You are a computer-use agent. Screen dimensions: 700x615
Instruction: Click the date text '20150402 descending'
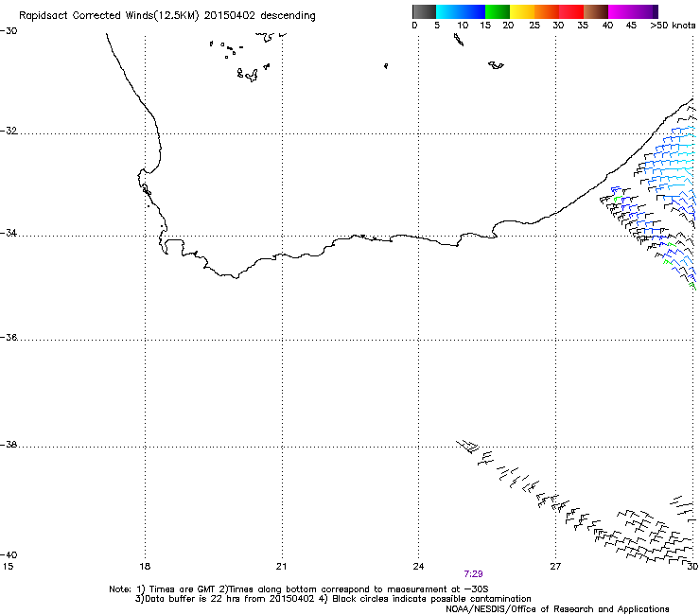pos(259,16)
